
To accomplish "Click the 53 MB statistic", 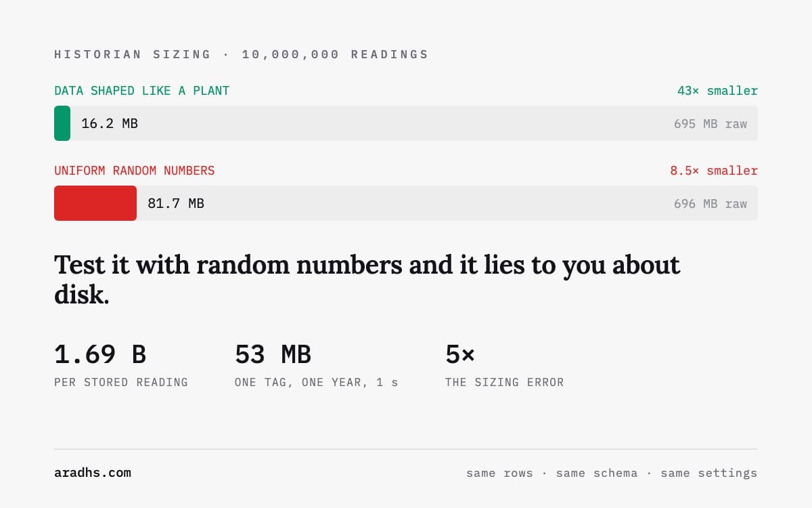I will click(x=273, y=354).
